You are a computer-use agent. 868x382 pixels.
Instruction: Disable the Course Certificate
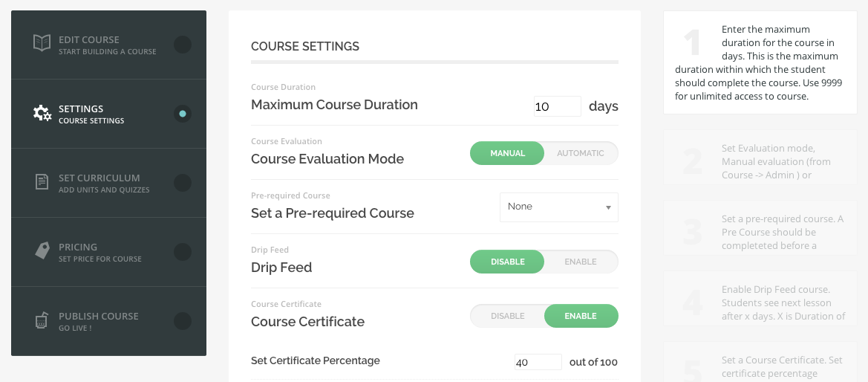(508, 316)
